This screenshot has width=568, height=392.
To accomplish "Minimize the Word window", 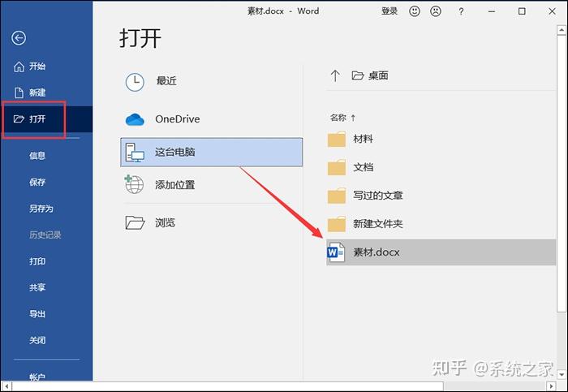I will (491, 11).
